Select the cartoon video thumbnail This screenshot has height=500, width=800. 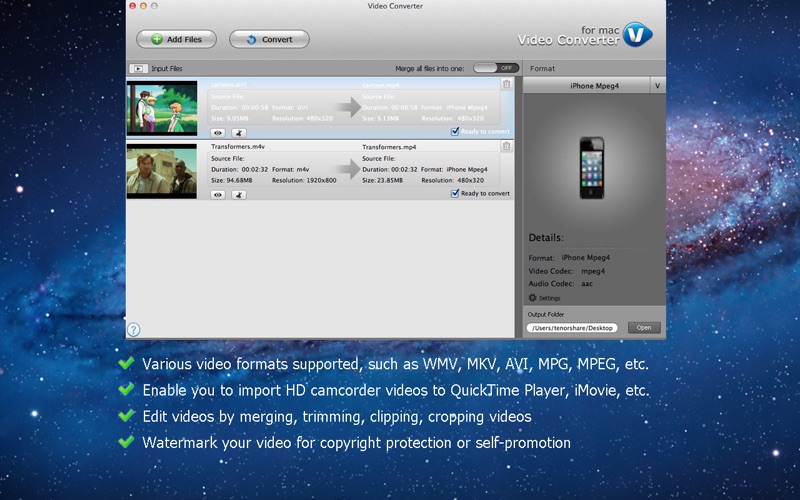[162, 108]
